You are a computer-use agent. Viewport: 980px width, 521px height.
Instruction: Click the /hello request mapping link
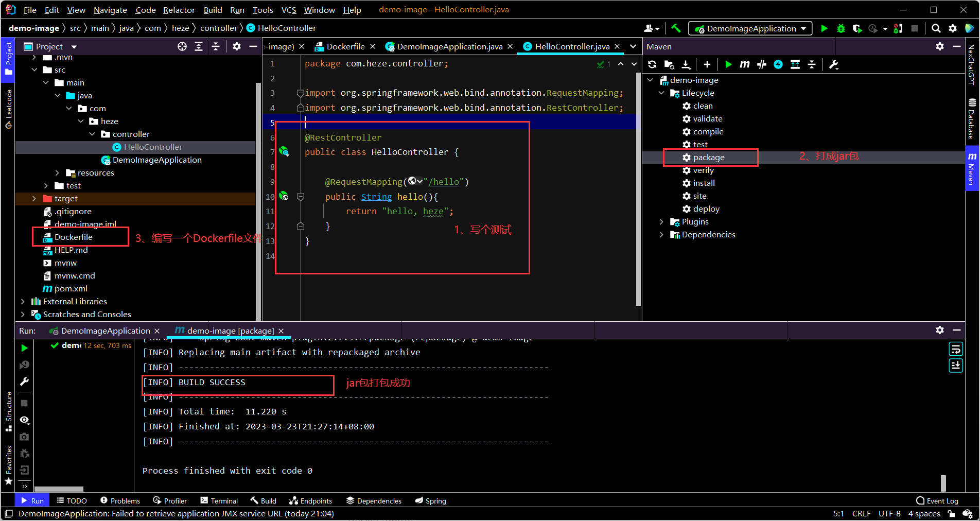(x=443, y=182)
